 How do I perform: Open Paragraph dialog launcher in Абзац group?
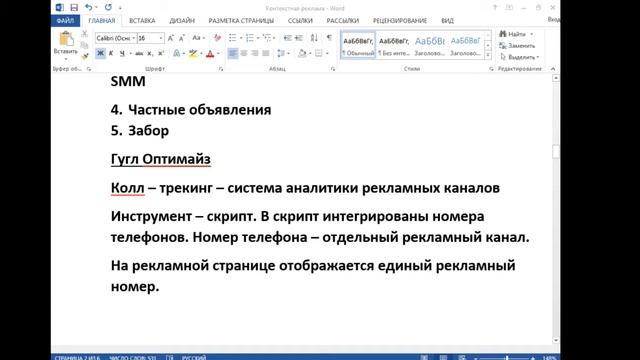click(x=333, y=69)
